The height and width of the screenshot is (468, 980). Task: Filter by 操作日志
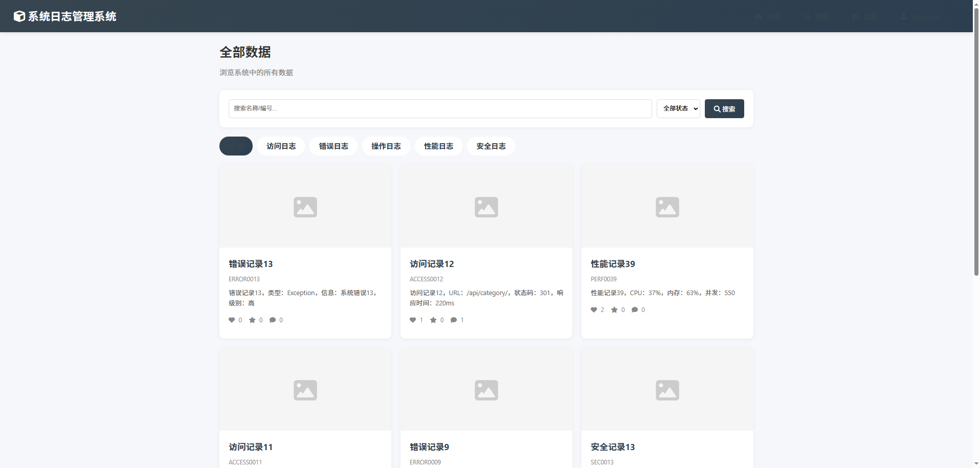[x=386, y=146]
